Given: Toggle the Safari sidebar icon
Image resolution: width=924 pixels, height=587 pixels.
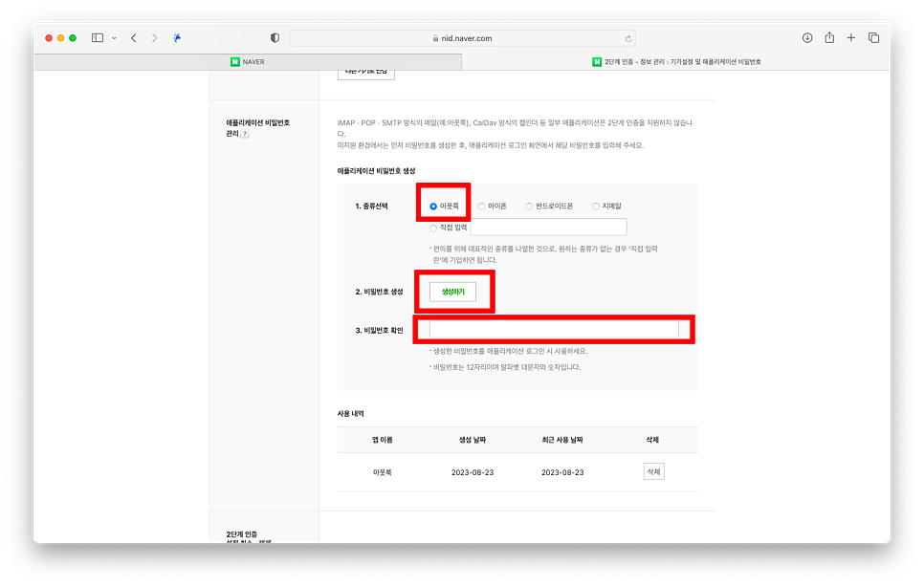Looking at the screenshot, I should [x=98, y=37].
